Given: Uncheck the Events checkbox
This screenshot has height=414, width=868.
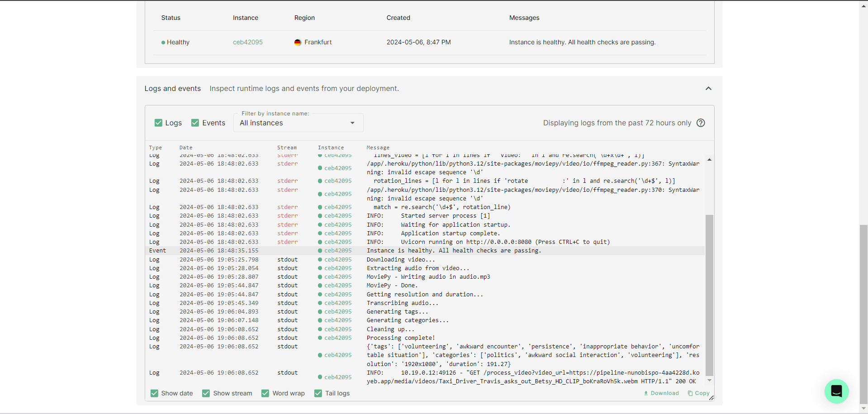Looking at the screenshot, I should 195,123.
